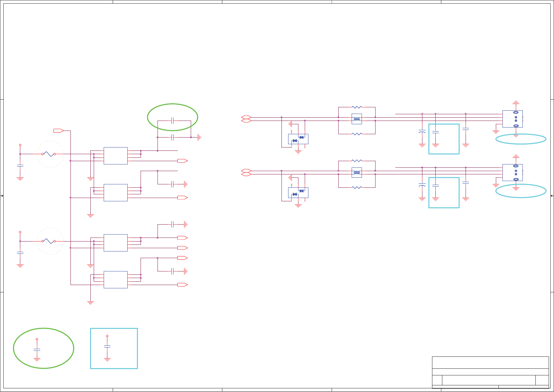Viewport: 554px width, 392px height.
Task: Click the capacitor in the cyan box on lower line
Action: coord(435,186)
